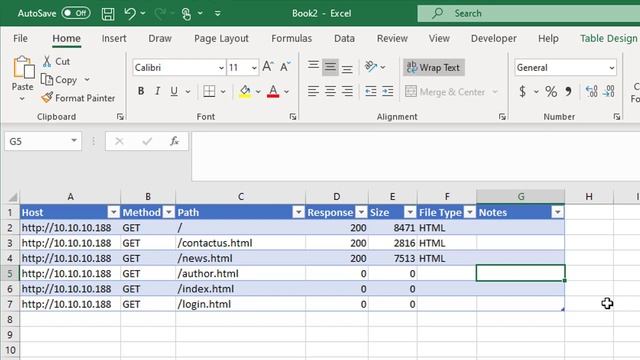
Task: Switch to the Table Design tab
Action: pos(609,38)
